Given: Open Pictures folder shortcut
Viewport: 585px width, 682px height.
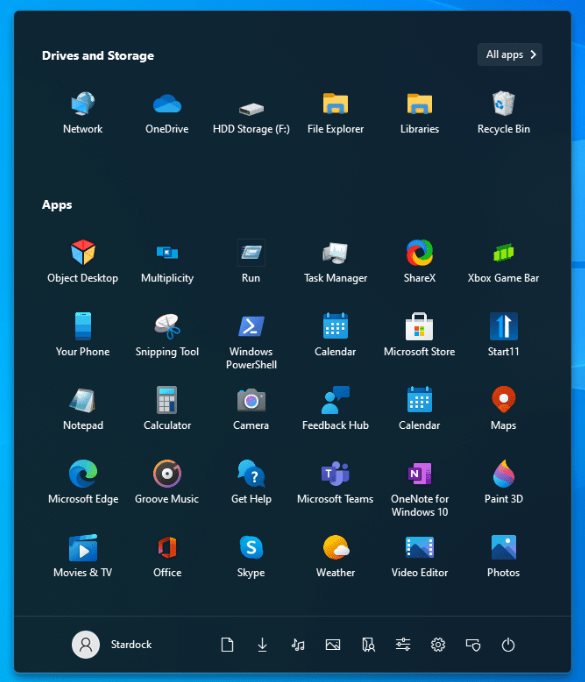Looking at the screenshot, I should click(x=333, y=645).
